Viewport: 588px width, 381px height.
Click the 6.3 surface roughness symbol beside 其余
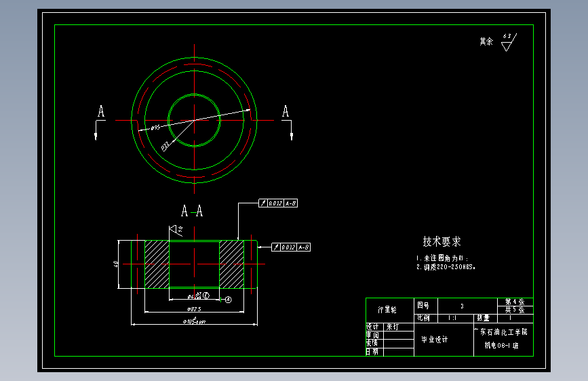pyautogui.click(x=509, y=42)
